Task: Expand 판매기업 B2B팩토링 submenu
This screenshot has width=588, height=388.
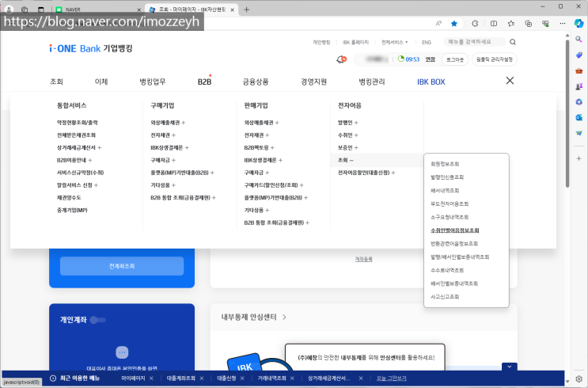Action: click(272, 147)
